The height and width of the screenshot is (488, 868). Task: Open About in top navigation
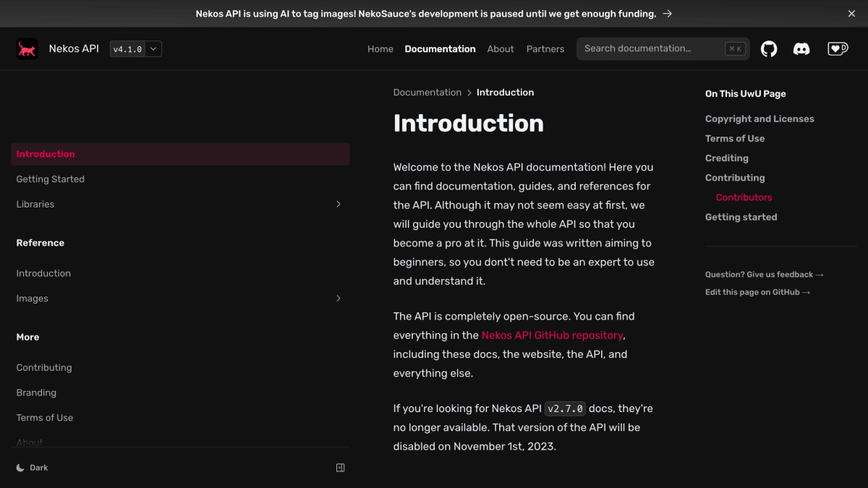(501, 49)
